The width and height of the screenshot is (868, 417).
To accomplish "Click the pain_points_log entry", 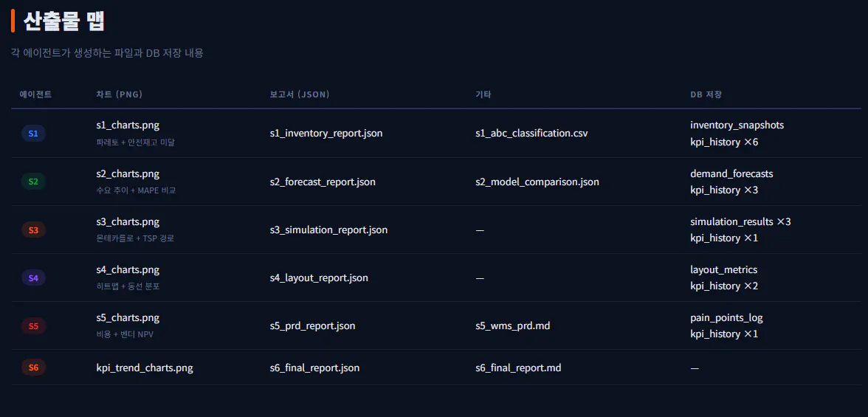I will tap(726, 318).
